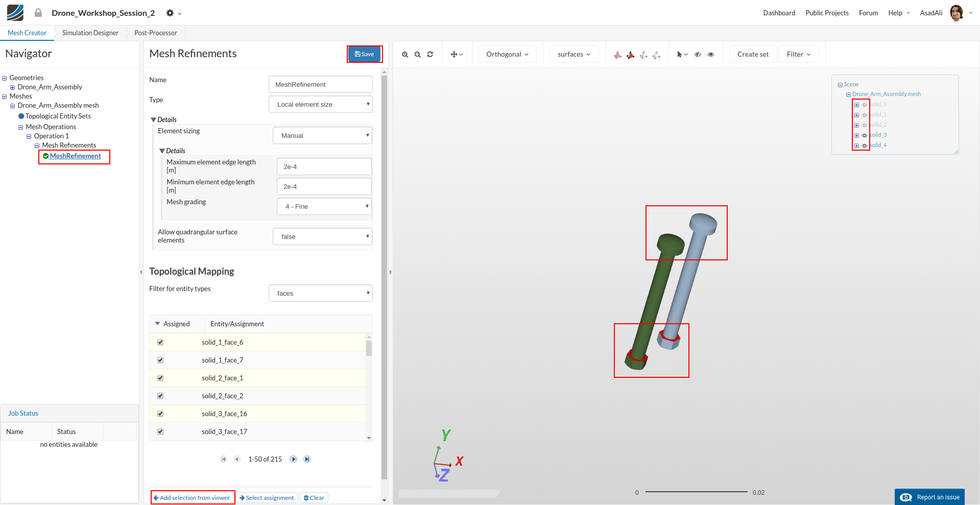Screen dimensions: 980x505
Task: Toggle visibility eye for solid_0
Action: (x=865, y=105)
